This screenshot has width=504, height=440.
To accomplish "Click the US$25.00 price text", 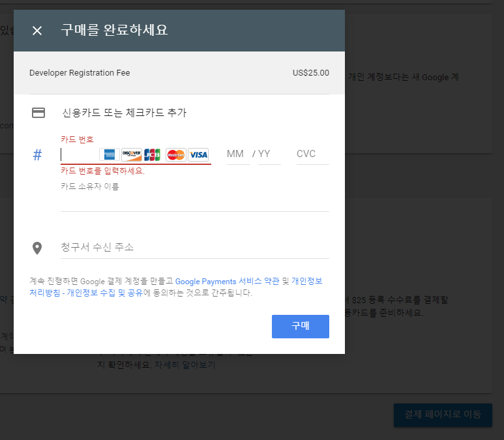I will 311,73.
